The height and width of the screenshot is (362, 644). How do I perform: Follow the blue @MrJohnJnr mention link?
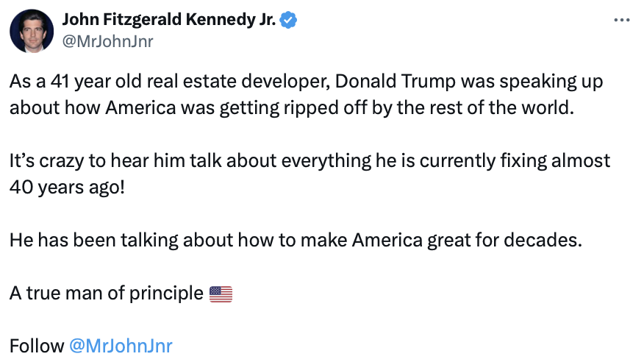pos(121,346)
